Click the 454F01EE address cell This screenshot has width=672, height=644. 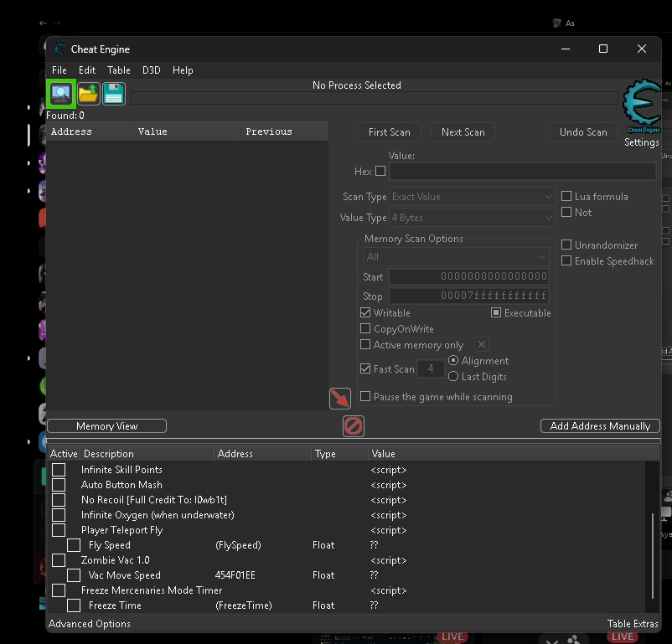click(235, 575)
